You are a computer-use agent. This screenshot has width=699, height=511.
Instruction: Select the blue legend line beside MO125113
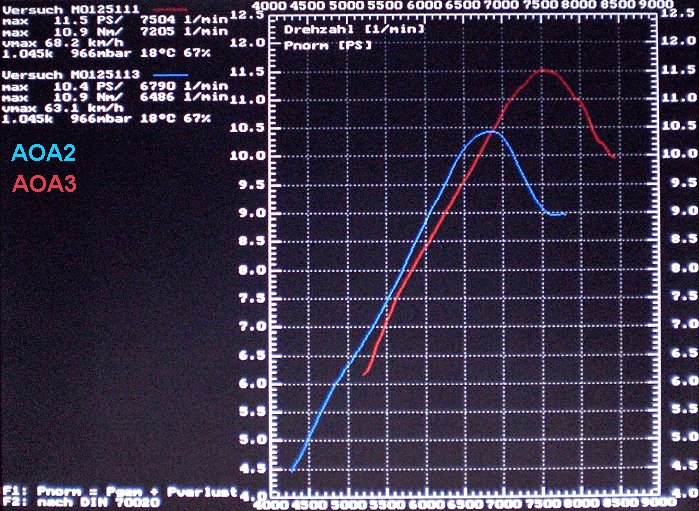click(174, 76)
